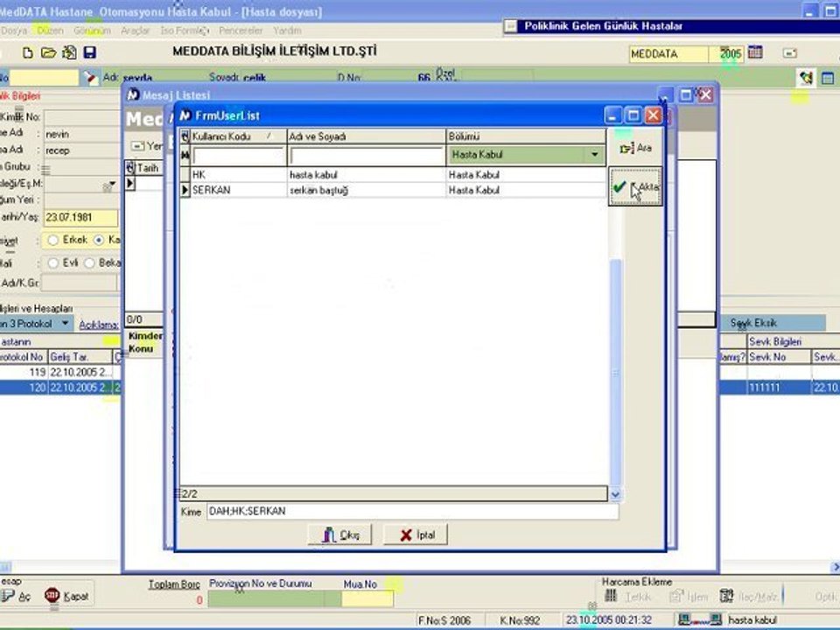Click the scrollbar down arrow in FrmUserList
The height and width of the screenshot is (630, 840).
click(x=615, y=494)
